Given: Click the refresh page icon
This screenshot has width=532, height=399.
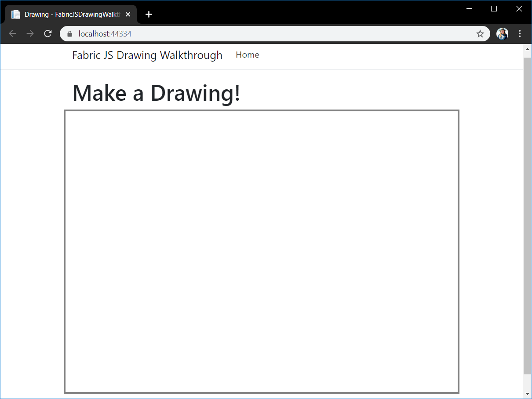Looking at the screenshot, I should tap(47, 33).
